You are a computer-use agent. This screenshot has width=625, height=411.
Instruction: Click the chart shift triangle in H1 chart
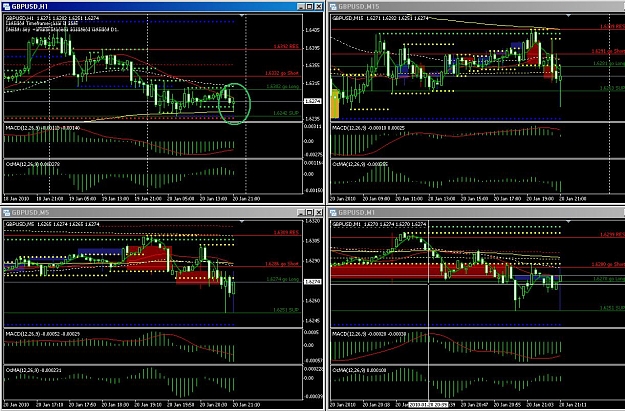tap(242, 16)
